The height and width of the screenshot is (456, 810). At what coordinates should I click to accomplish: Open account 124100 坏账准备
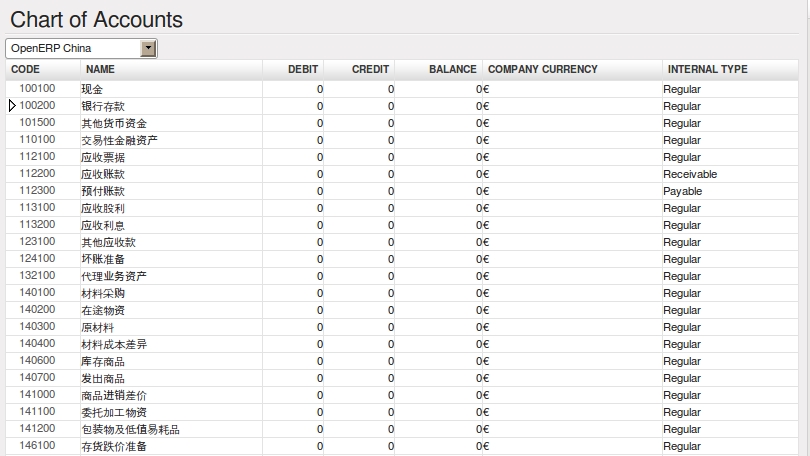(x=102, y=259)
